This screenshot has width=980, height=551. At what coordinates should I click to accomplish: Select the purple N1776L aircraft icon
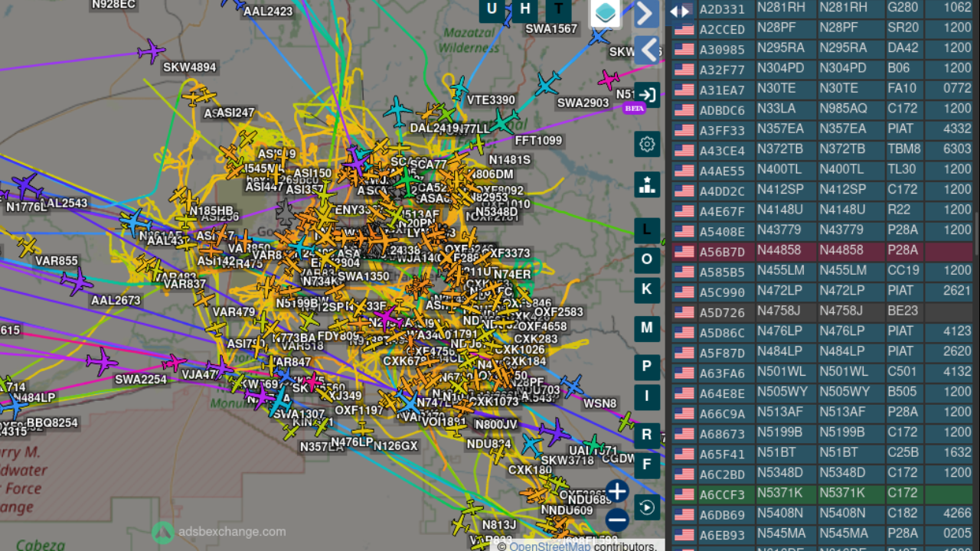(27, 186)
